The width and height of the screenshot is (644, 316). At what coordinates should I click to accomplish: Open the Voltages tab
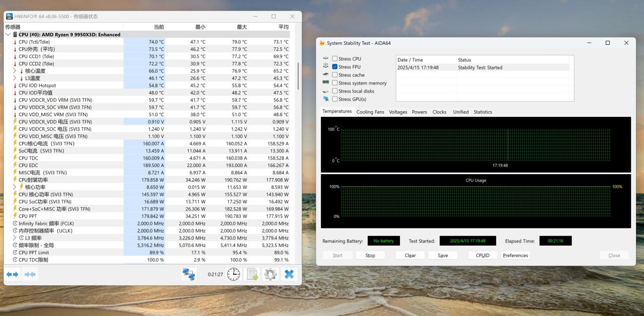click(398, 112)
